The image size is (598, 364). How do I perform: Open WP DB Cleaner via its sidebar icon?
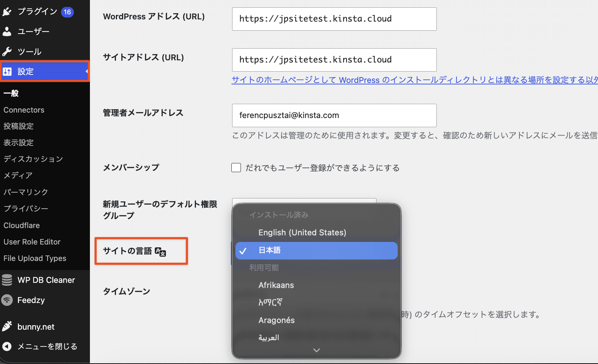pyautogui.click(x=7, y=280)
